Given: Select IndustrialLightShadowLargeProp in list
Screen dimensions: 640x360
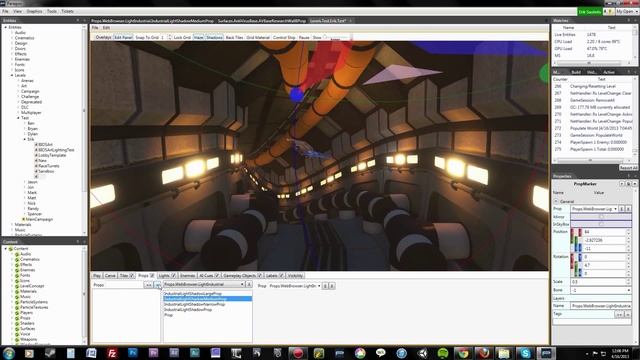Looking at the screenshot, I should pyautogui.click(x=193, y=294).
